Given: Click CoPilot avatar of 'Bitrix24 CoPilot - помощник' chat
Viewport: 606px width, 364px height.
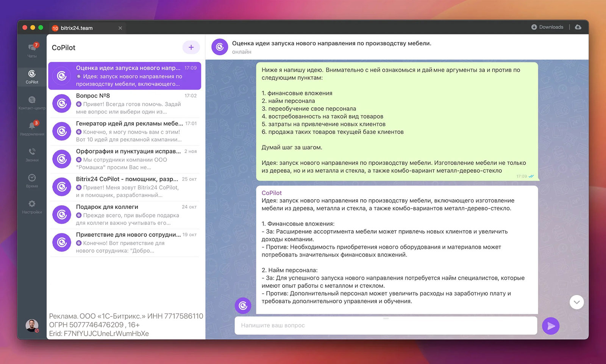Looking at the screenshot, I should [62, 187].
